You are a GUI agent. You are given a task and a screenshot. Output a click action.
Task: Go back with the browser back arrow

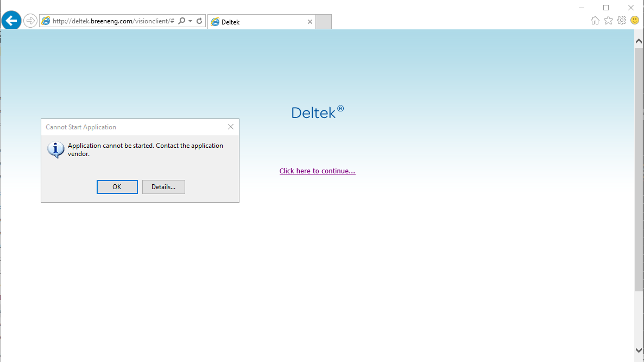click(x=11, y=20)
